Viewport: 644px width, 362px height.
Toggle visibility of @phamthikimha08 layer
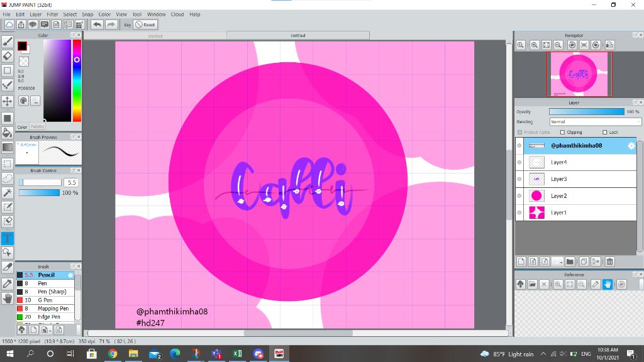tap(519, 146)
